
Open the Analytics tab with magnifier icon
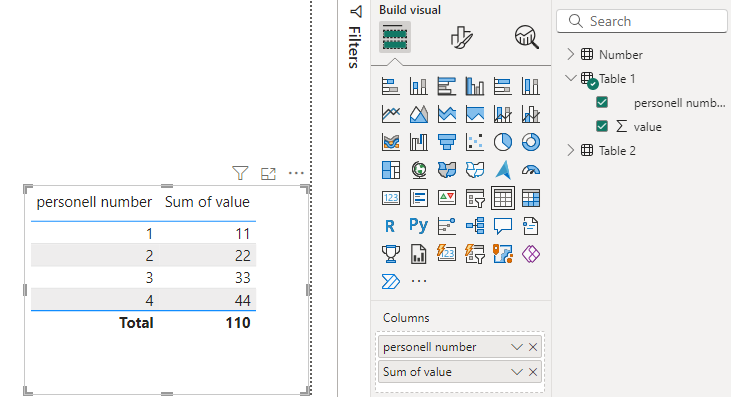click(x=527, y=37)
